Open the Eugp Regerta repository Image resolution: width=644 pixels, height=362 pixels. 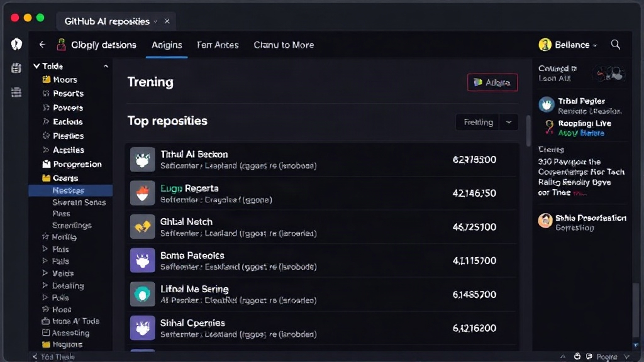point(189,188)
